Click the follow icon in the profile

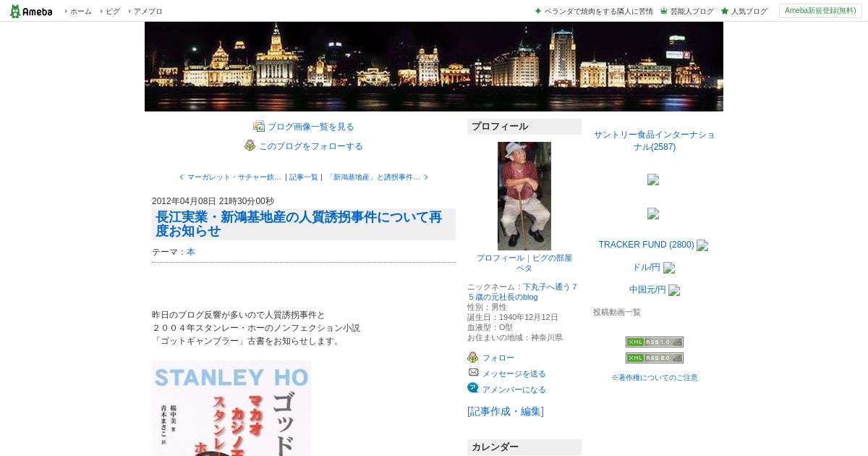click(x=473, y=357)
